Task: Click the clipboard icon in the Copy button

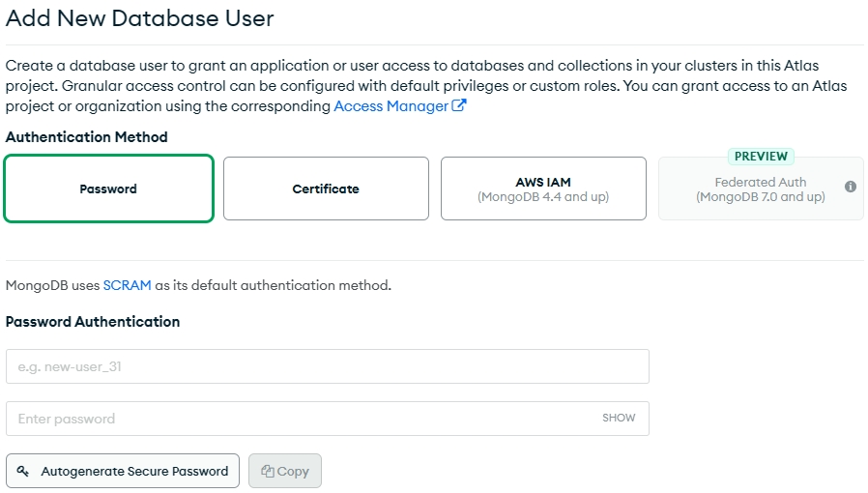Action: tap(267, 472)
